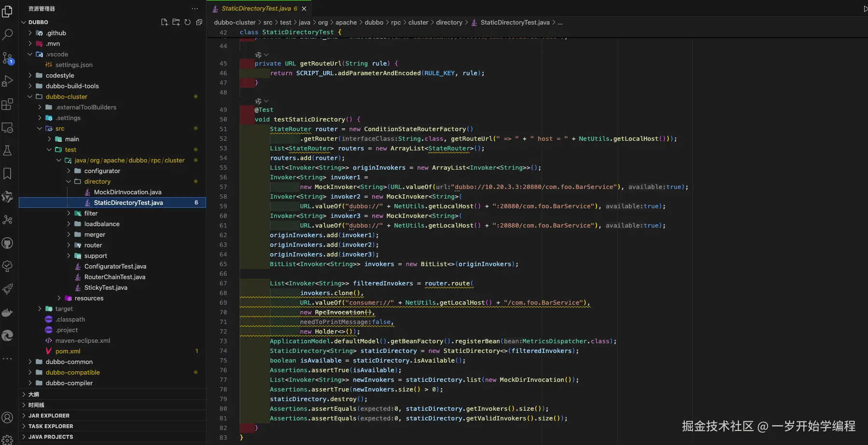
Task: Open the Search view
Action: coord(7,34)
